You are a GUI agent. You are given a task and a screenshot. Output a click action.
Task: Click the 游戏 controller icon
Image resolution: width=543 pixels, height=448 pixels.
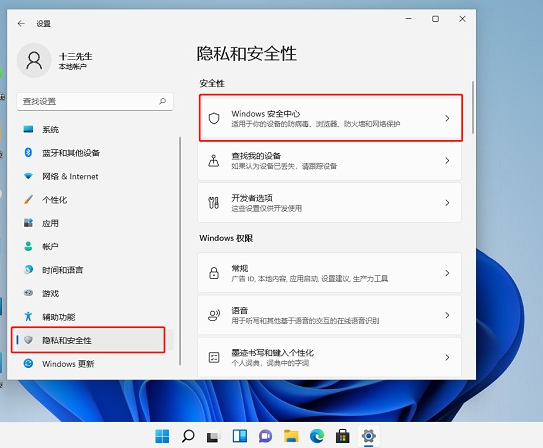tap(28, 293)
